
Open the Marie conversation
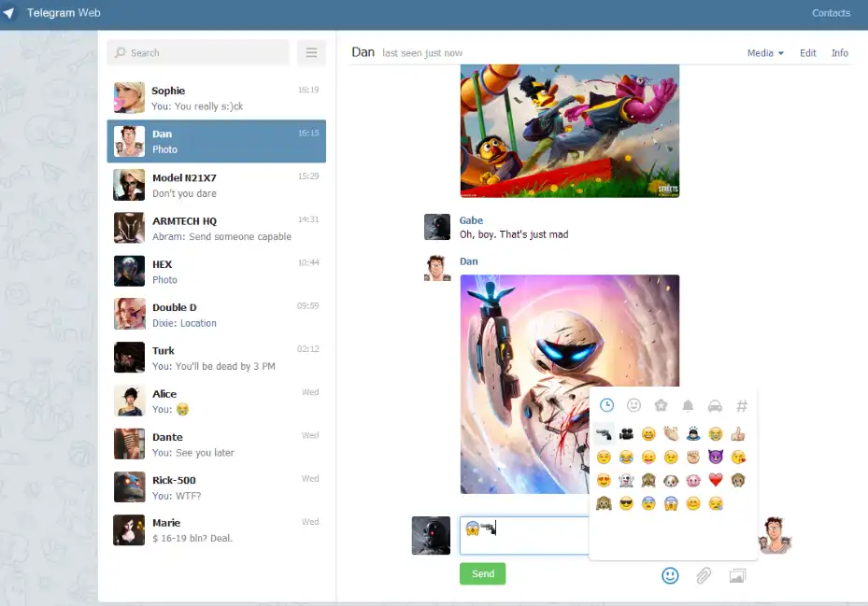(x=217, y=530)
